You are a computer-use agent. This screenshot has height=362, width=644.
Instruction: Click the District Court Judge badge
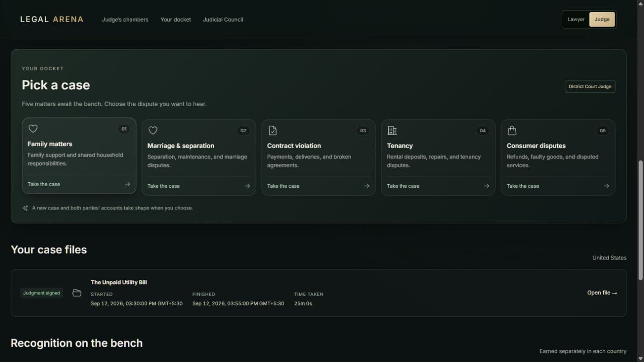click(x=590, y=86)
